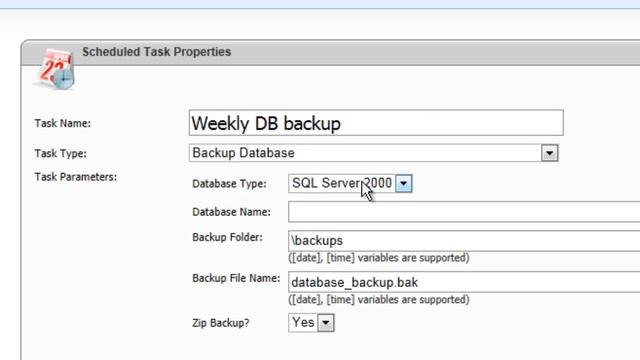Click variables hint under Backup Folder

[x=379, y=258]
